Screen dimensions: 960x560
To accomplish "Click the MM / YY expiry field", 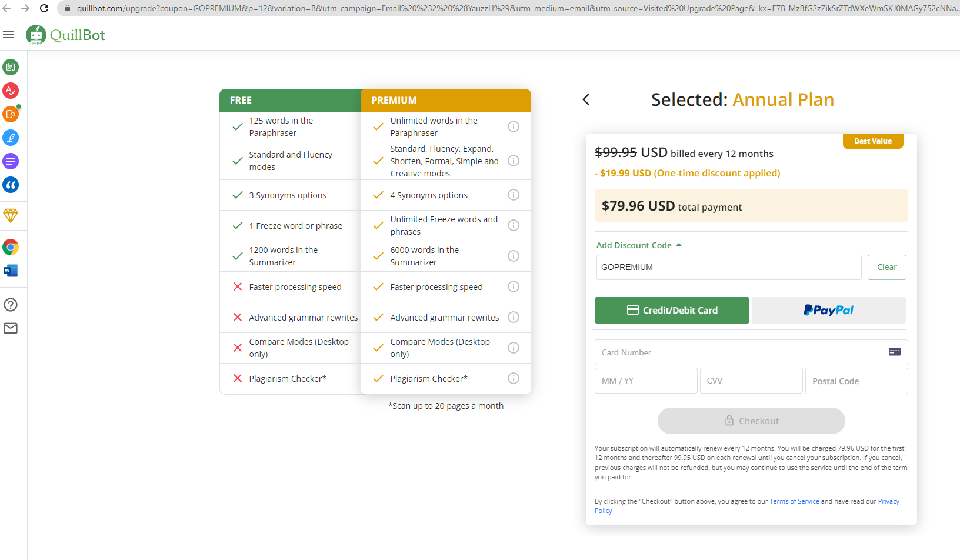I will coord(646,381).
